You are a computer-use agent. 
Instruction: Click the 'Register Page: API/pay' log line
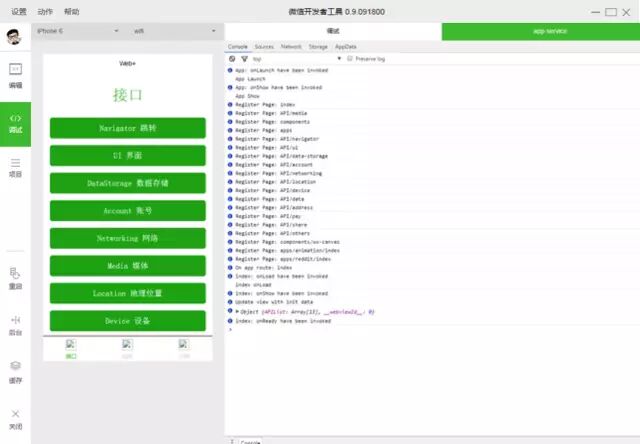[268, 216]
